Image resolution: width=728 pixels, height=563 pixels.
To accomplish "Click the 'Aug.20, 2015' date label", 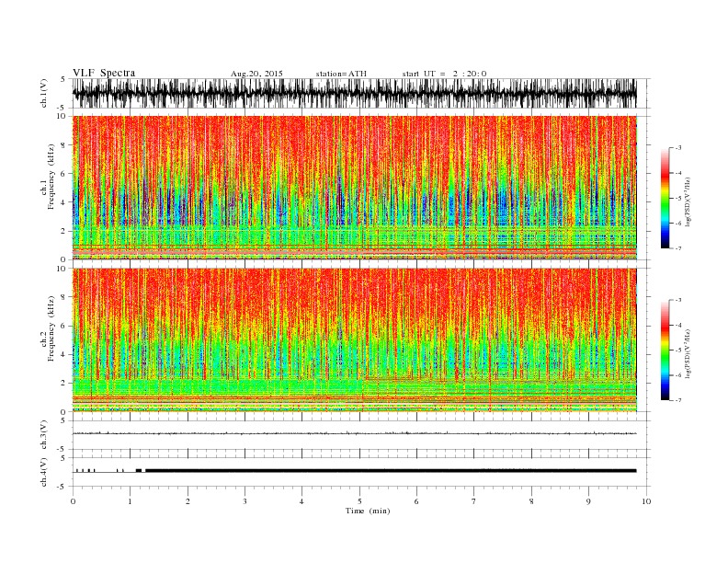I will (256, 74).
